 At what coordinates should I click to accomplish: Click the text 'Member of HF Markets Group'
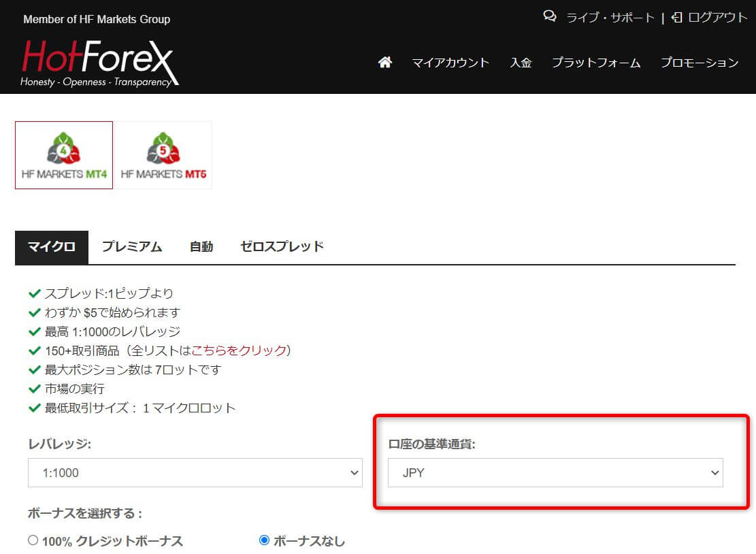[97, 19]
